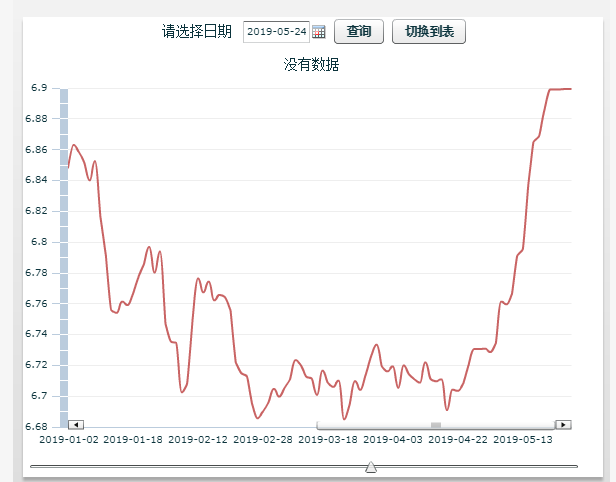The width and height of the screenshot is (616, 482).
Task: Click the 6.8 y-axis value label
Action: (40, 242)
